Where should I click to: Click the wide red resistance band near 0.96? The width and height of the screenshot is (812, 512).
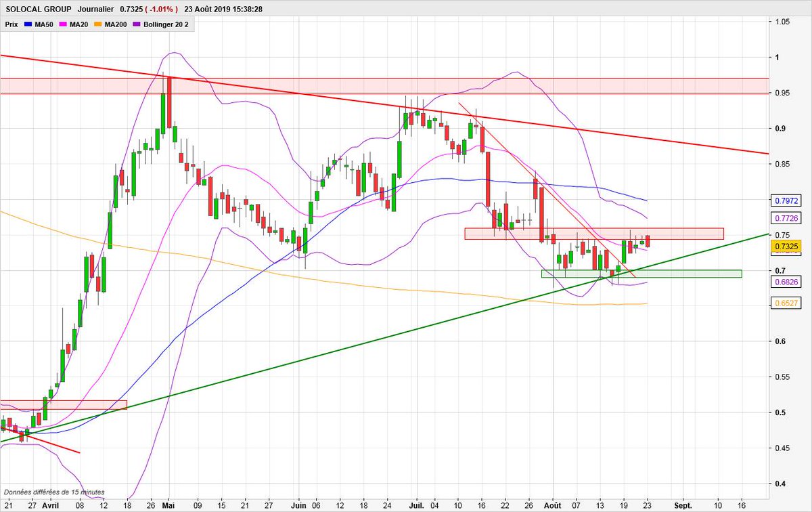[x=384, y=86]
